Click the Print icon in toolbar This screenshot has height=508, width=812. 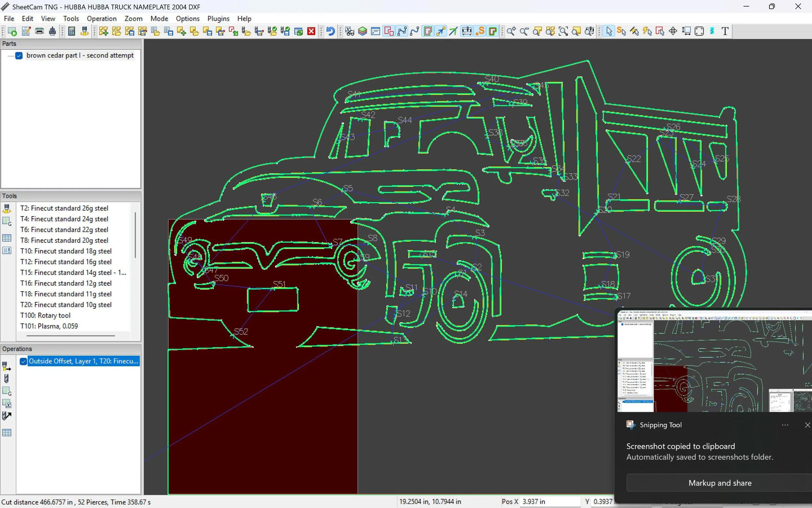pos(40,31)
